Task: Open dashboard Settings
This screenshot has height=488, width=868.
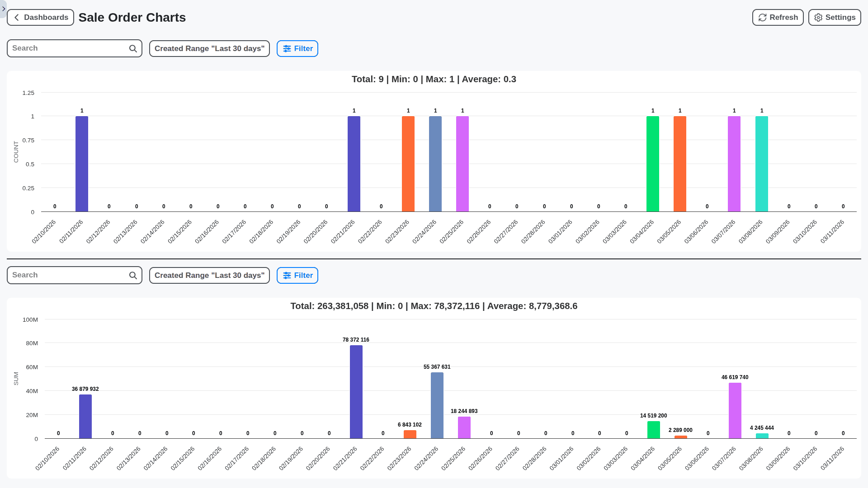Action: pyautogui.click(x=834, y=17)
